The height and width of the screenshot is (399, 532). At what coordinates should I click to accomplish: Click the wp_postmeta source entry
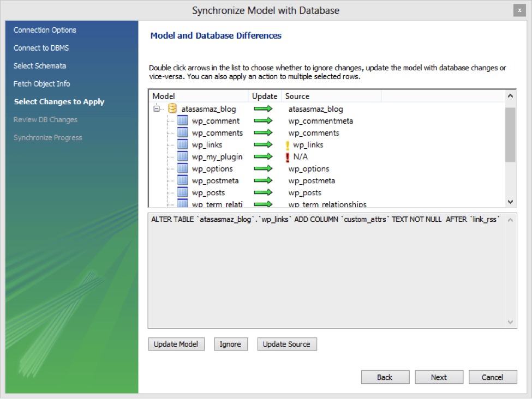(x=312, y=180)
